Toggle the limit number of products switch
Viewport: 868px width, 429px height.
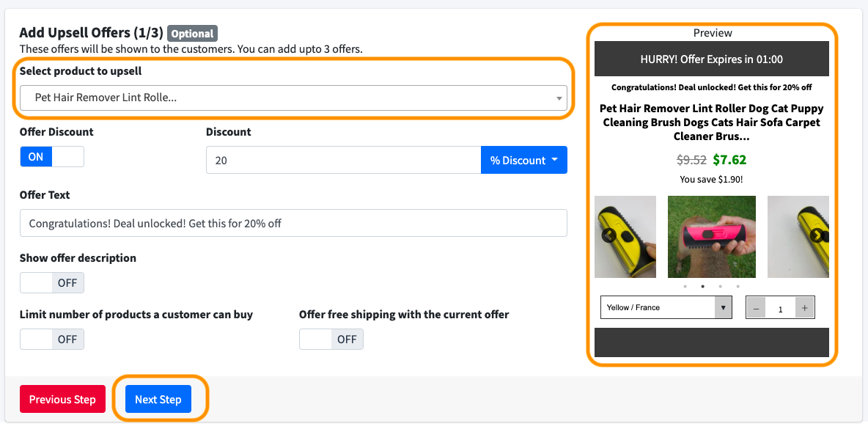tap(52, 339)
